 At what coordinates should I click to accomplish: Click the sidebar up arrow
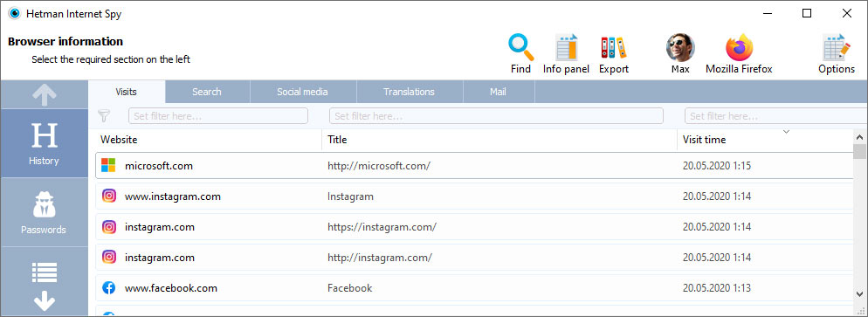point(45,94)
